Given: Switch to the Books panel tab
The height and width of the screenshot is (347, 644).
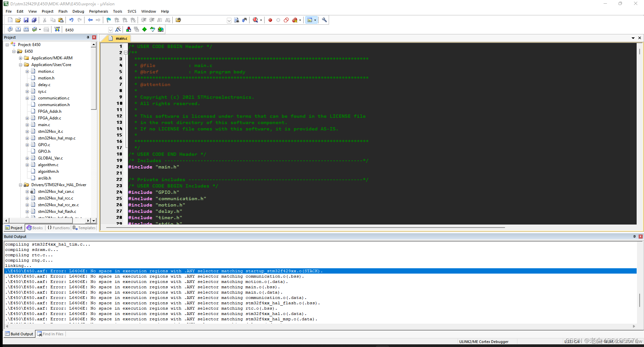Looking at the screenshot, I should click(x=35, y=228).
